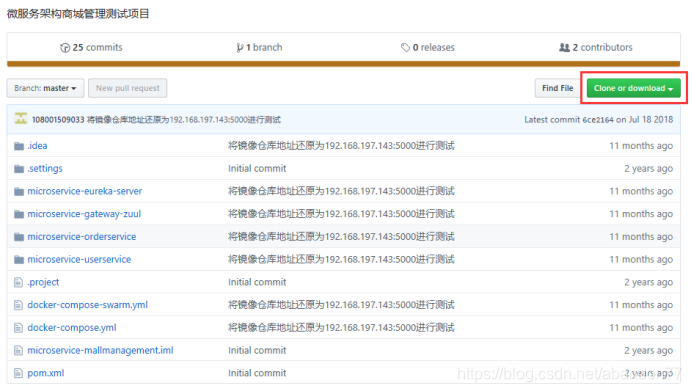Open the .settings folder link
This screenshot has height=392, width=692.
pos(45,169)
